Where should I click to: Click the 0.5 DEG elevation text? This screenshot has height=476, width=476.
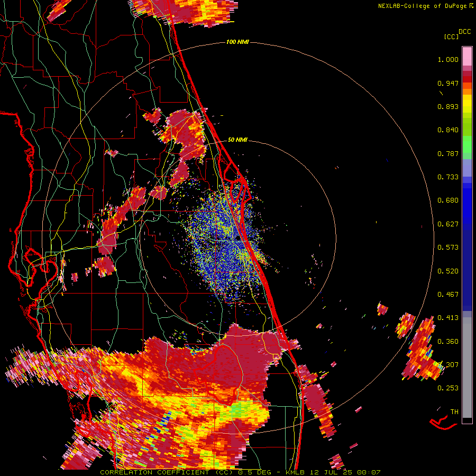click(255, 472)
